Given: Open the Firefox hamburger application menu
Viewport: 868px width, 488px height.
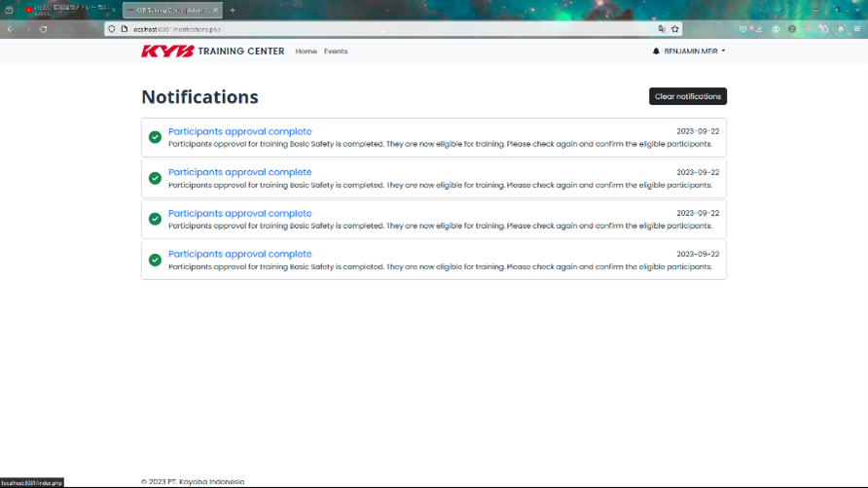Looking at the screenshot, I should pyautogui.click(x=856, y=29).
